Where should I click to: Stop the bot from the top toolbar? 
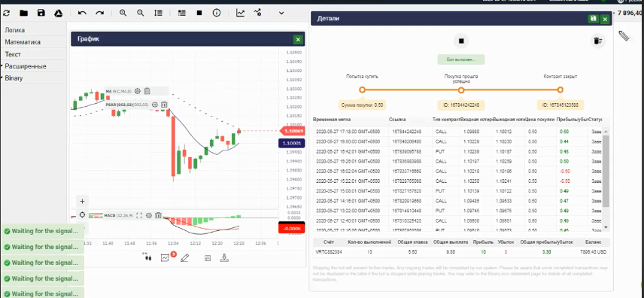[199, 13]
